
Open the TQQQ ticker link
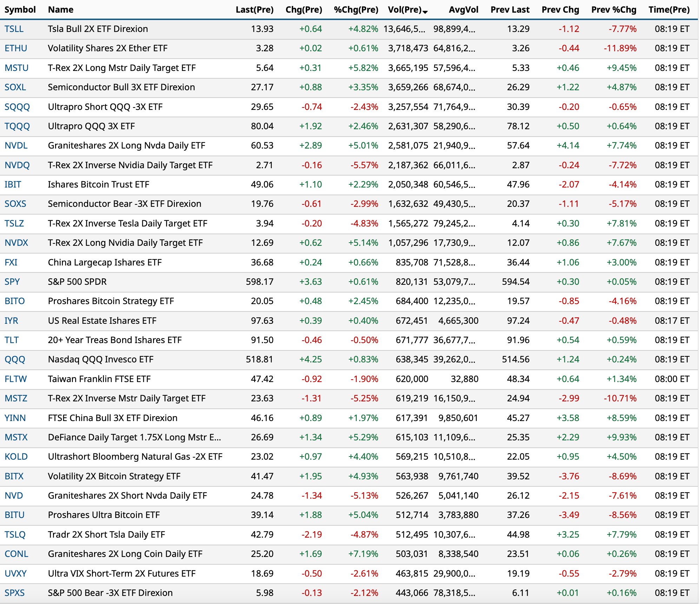[17, 126]
